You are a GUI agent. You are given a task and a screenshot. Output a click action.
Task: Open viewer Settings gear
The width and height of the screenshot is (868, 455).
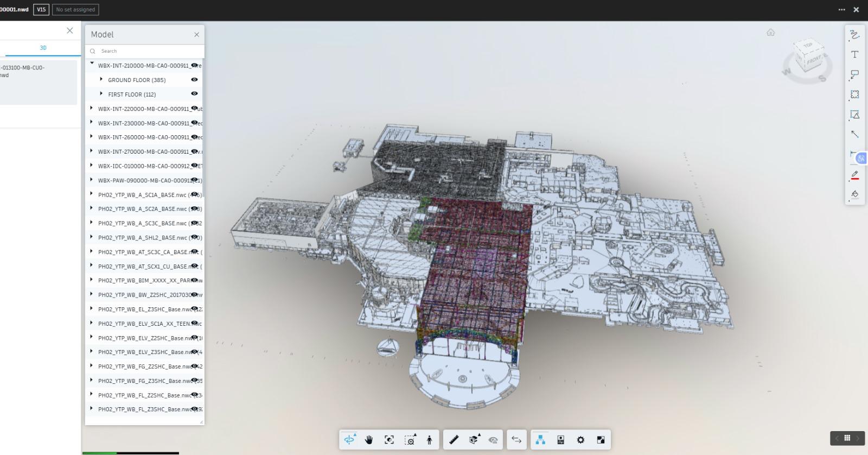click(580, 440)
